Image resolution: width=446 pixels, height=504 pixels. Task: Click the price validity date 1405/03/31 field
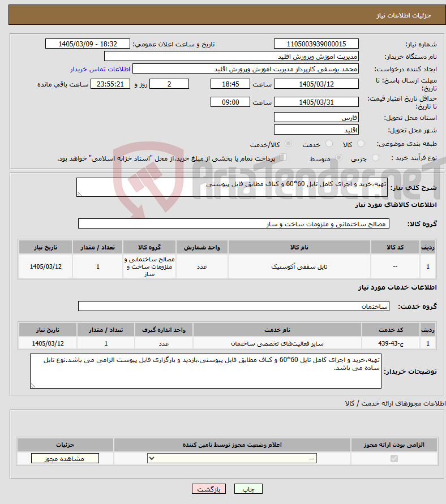[316, 102]
